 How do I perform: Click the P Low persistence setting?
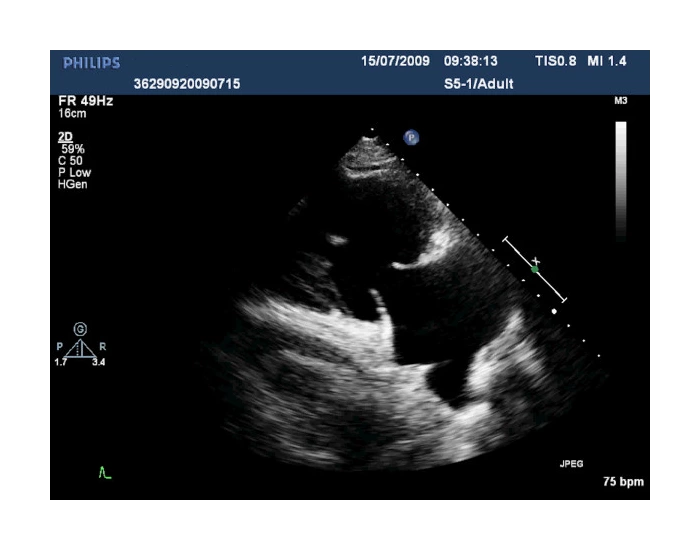tap(74, 172)
